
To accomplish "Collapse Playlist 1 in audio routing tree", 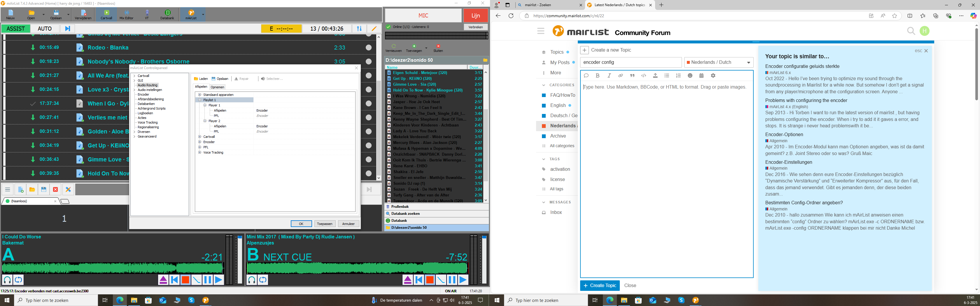I will 199,100.
